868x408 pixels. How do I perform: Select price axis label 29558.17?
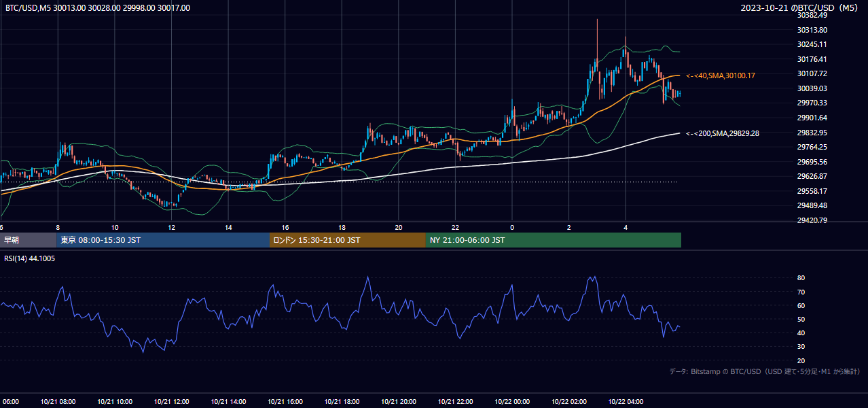812,191
